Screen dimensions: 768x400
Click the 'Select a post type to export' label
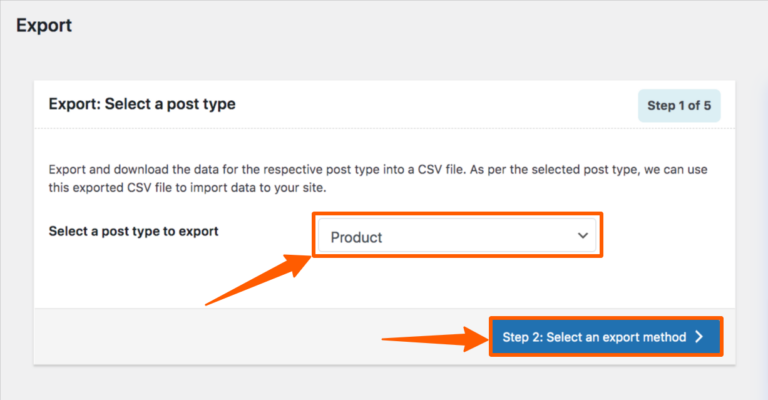pos(133,231)
